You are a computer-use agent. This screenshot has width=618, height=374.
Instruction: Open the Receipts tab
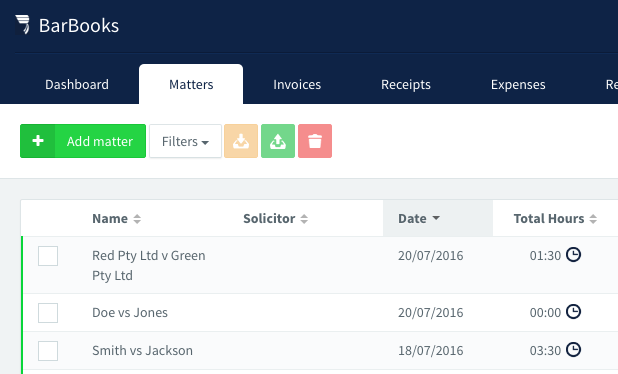click(406, 84)
